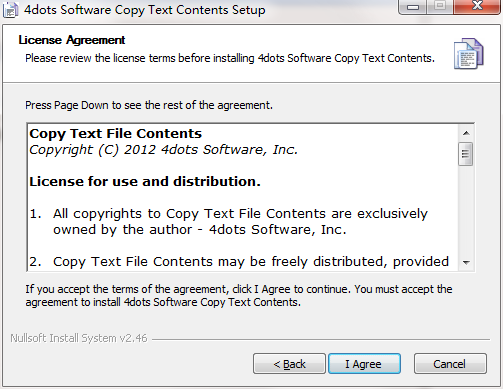Image resolution: width=503 pixels, height=389 pixels.
Task: Click the bold 'Copy Text File Contents' heading
Action: coord(116,134)
